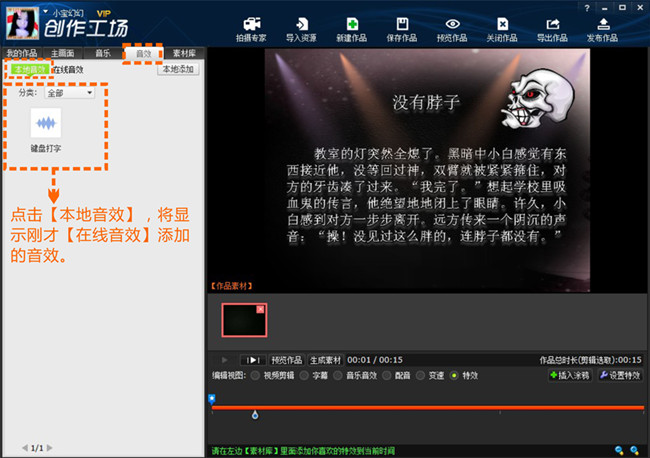
Task: Close the project using 关闭作品
Action: click(503, 28)
